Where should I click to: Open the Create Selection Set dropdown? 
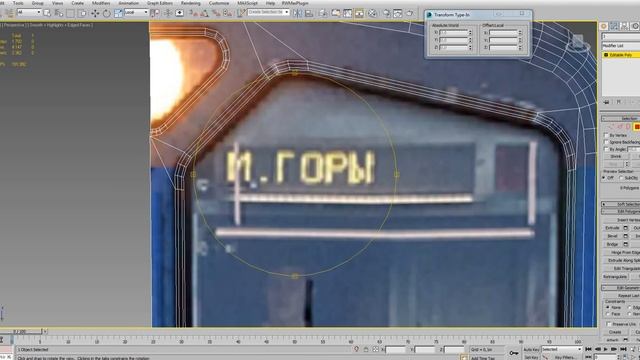point(268,13)
